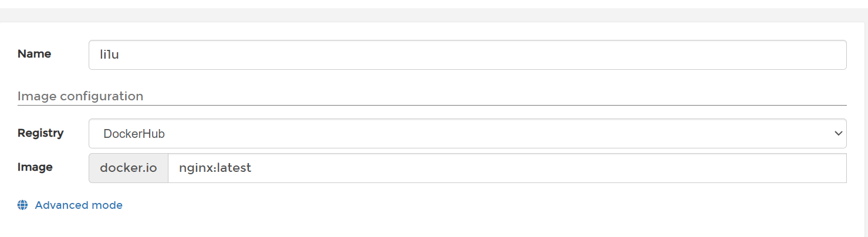Click the Registry field label

(x=40, y=133)
